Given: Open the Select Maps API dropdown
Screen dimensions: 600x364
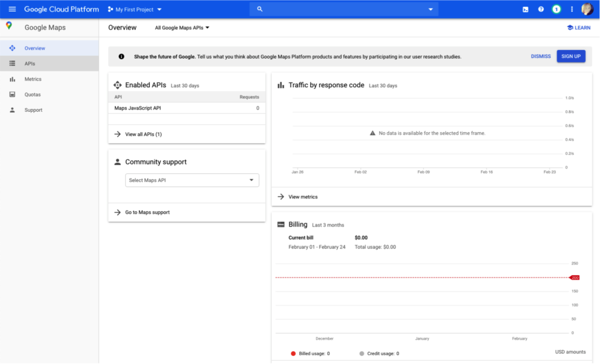Looking at the screenshot, I should tap(192, 180).
